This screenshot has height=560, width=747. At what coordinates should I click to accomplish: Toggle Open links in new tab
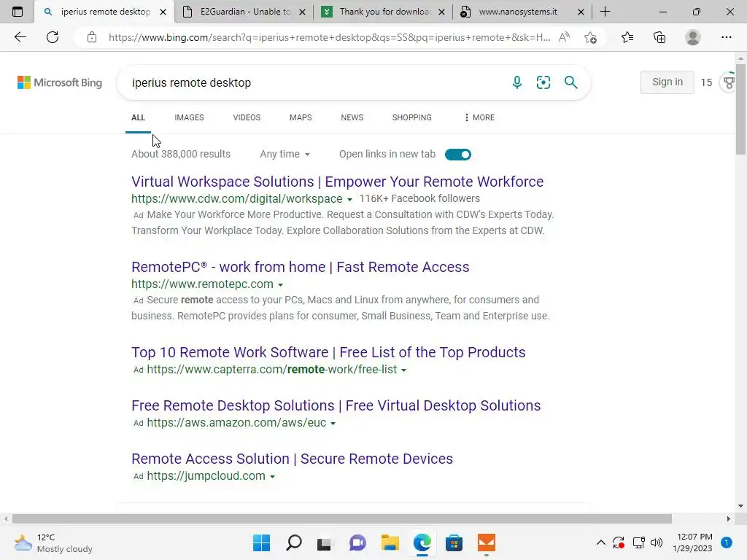458,155
